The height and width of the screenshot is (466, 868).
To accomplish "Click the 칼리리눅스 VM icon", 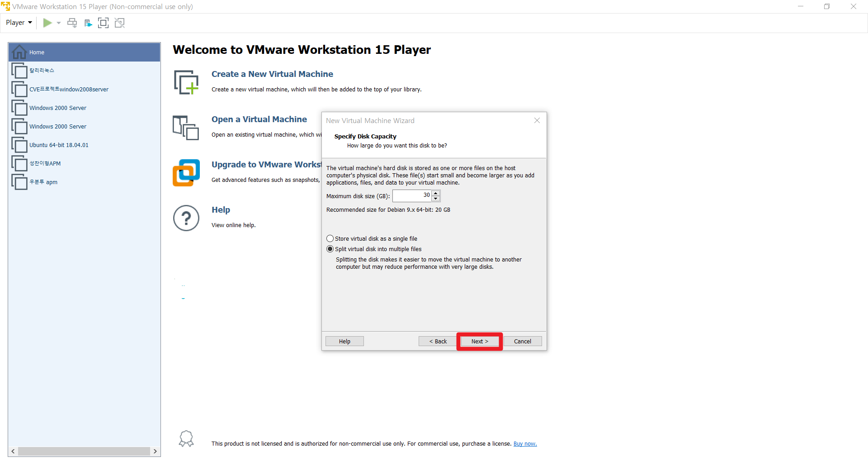I will tap(19, 71).
